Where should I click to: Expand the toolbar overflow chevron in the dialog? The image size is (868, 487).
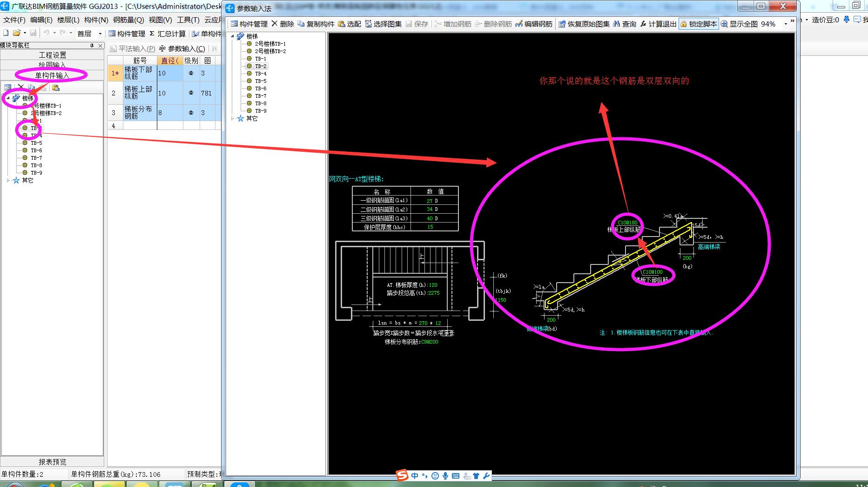(x=793, y=21)
